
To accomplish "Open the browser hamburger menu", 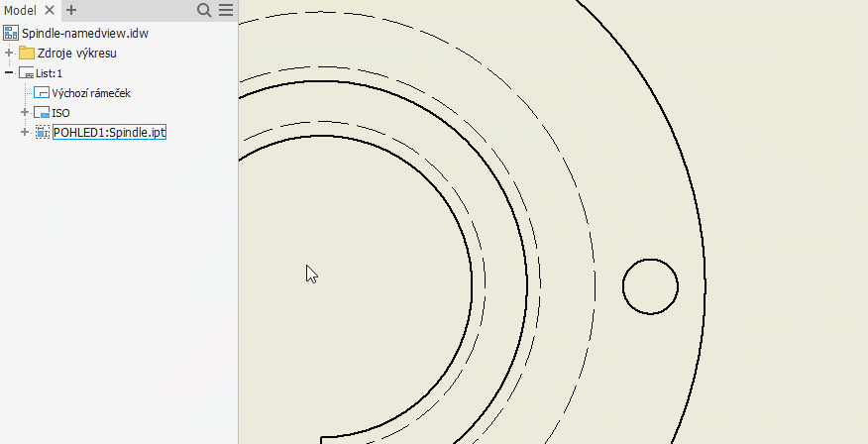I will (x=226, y=10).
